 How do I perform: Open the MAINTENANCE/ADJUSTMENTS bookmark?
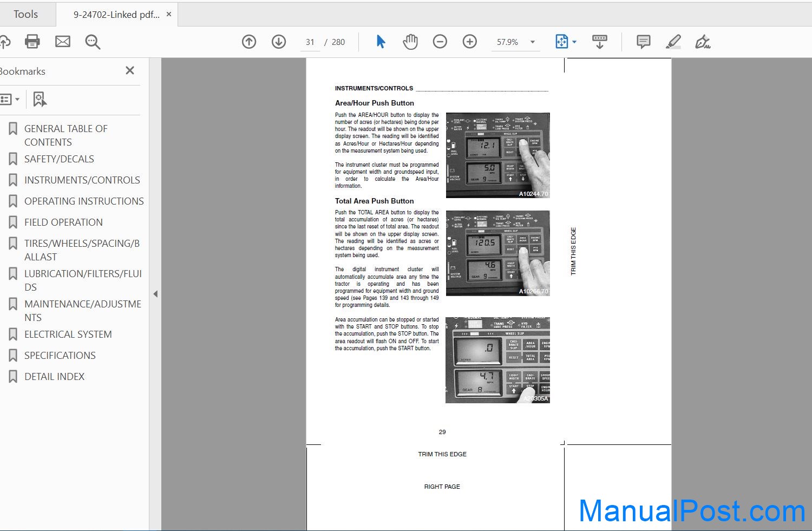pos(82,311)
